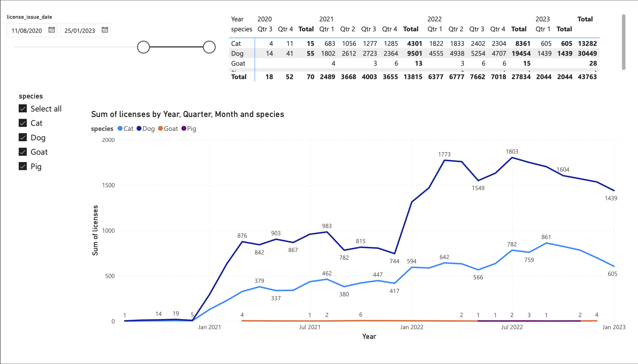
Task: Toggle the Select all species checkbox
Action: click(22, 108)
